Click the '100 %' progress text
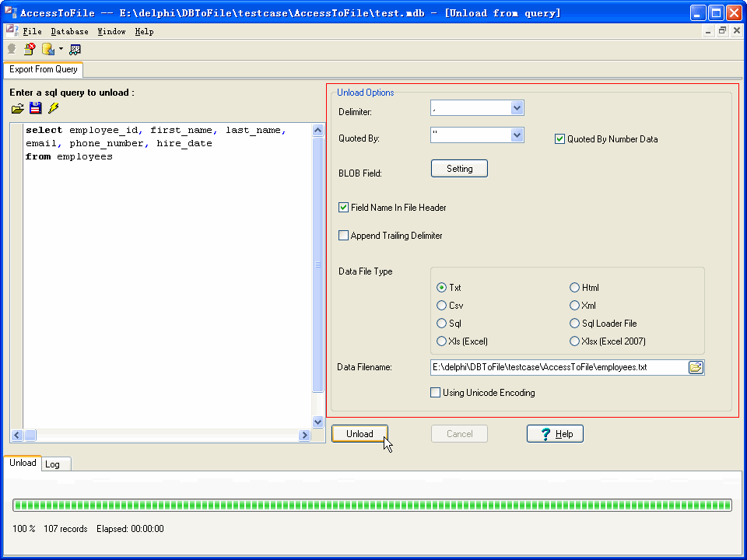Image resolution: width=747 pixels, height=560 pixels. pyautogui.click(x=24, y=529)
